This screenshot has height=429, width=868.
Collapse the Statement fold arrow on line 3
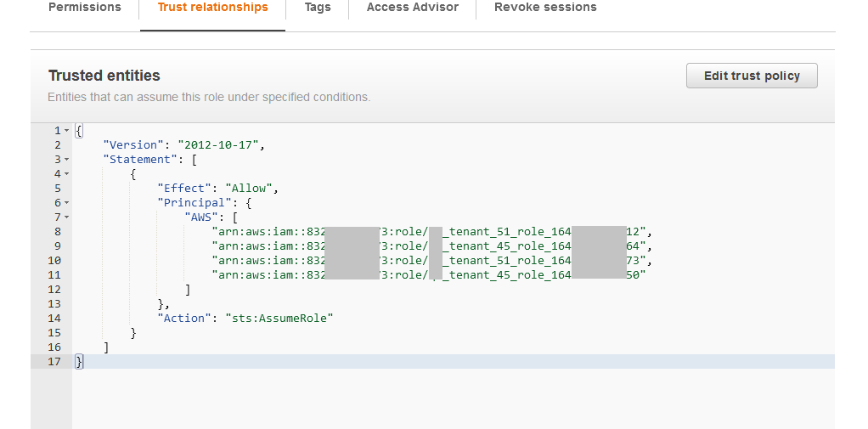click(66, 160)
